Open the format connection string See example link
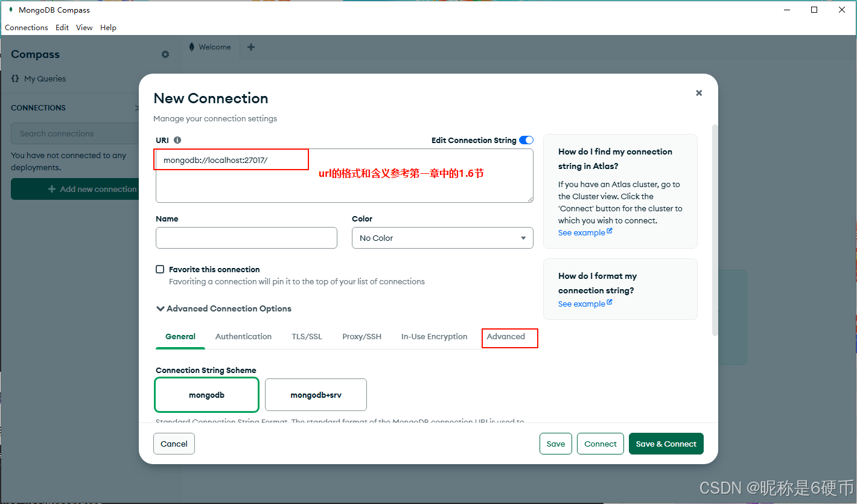Image resolution: width=857 pixels, height=504 pixels. (585, 304)
